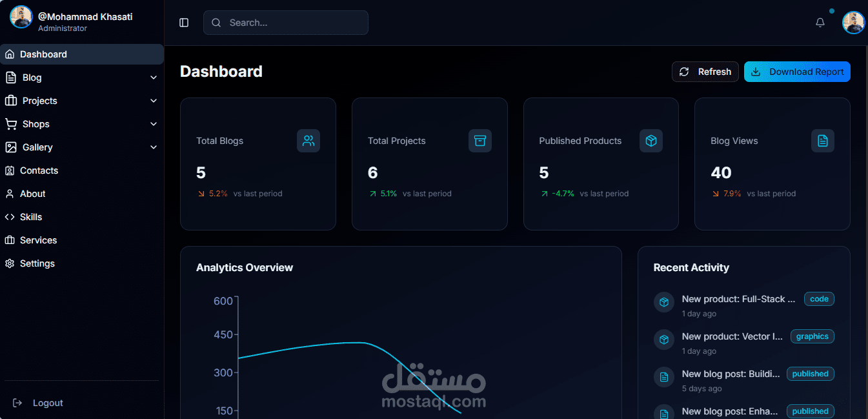The width and height of the screenshot is (868, 419).
Task: Click the Blog Views value 40
Action: pyautogui.click(x=721, y=173)
